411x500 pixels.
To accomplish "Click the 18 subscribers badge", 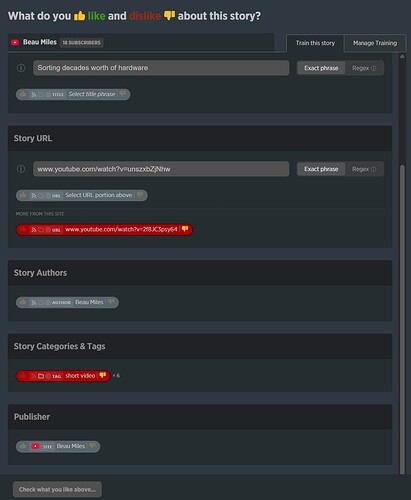I will tap(82, 43).
